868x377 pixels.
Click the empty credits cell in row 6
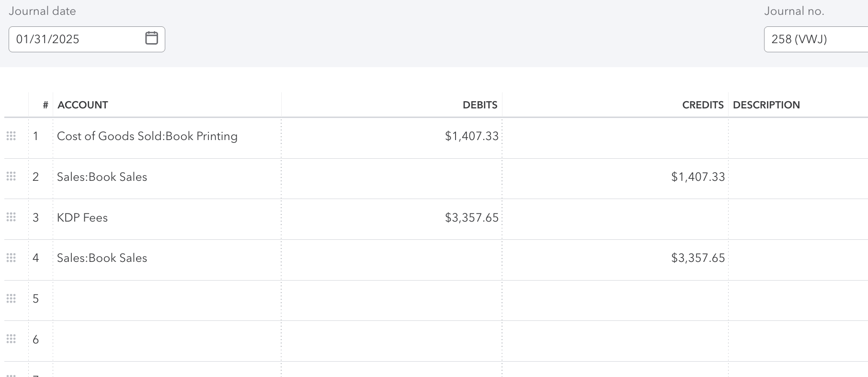point(615,340)
